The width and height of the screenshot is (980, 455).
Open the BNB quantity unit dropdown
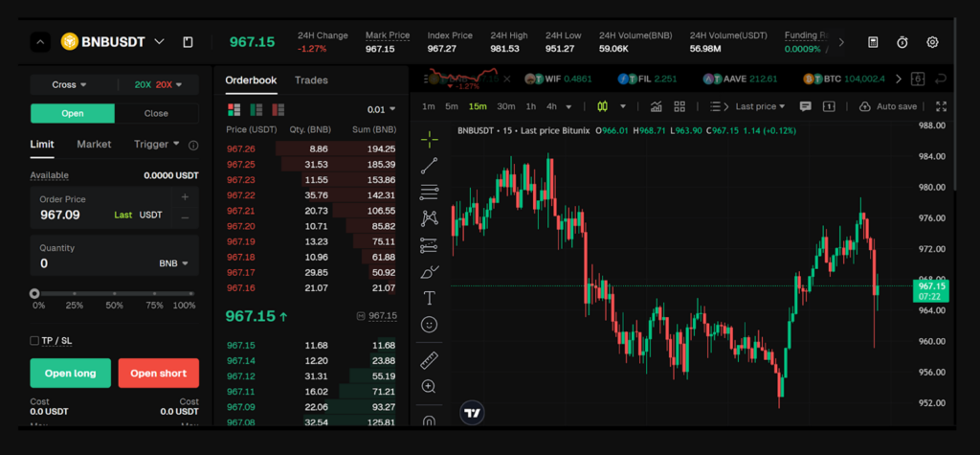pos(174,263)
